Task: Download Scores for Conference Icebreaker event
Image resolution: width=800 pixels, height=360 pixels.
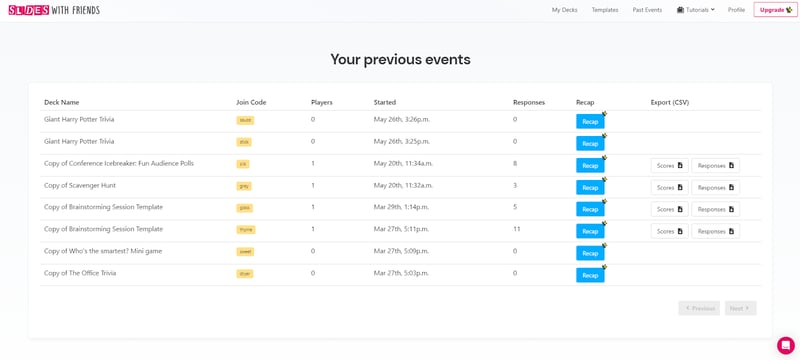Action: (669, 166)
